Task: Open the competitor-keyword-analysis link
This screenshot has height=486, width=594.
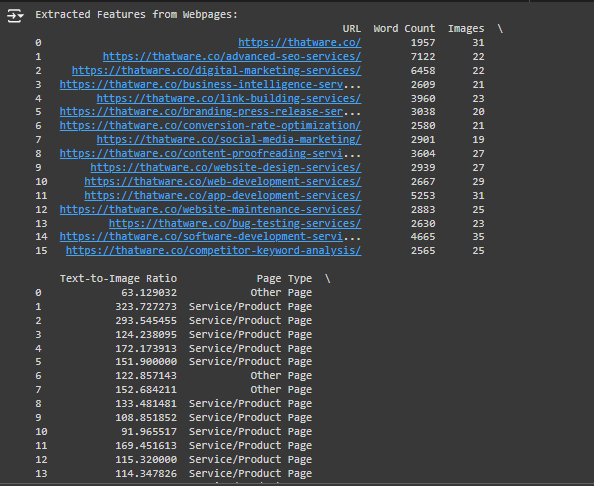Action: [213, 251]
